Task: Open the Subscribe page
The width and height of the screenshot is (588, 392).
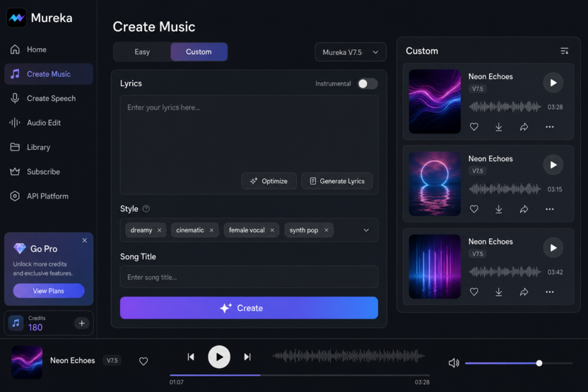Action: [49, 172]
